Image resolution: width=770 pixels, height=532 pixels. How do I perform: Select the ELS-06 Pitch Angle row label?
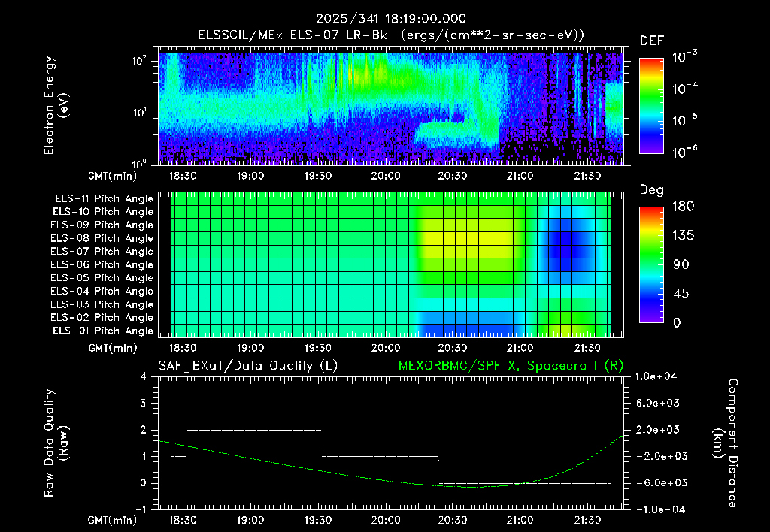click(102, 264)
